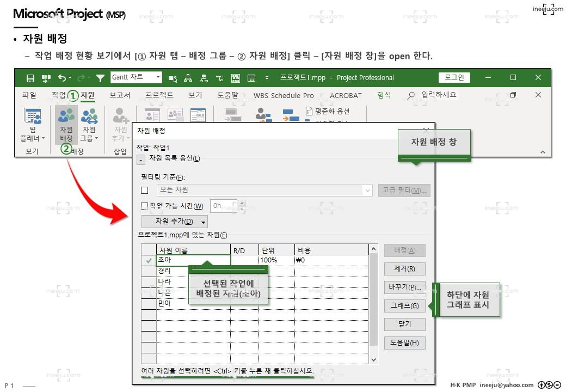Viewport: 566px width, 392px height.
Task: Click the 자원 배정 (Assign Resources) ribbon icon
Action: (66, 125)
